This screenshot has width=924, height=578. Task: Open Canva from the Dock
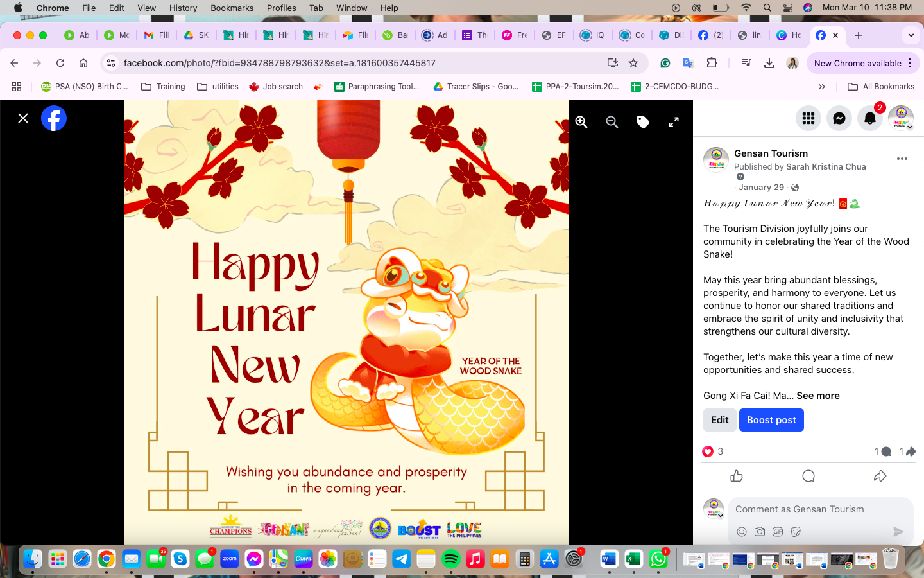(304, 559)
